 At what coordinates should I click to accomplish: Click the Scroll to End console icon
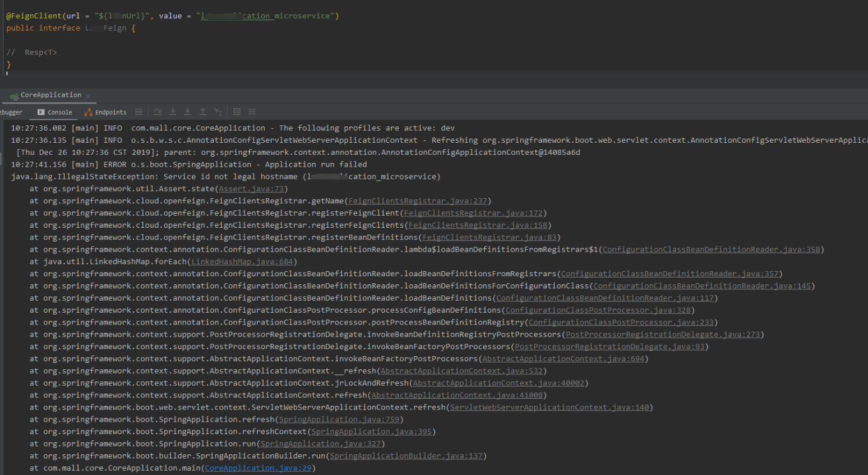point(172,111)
